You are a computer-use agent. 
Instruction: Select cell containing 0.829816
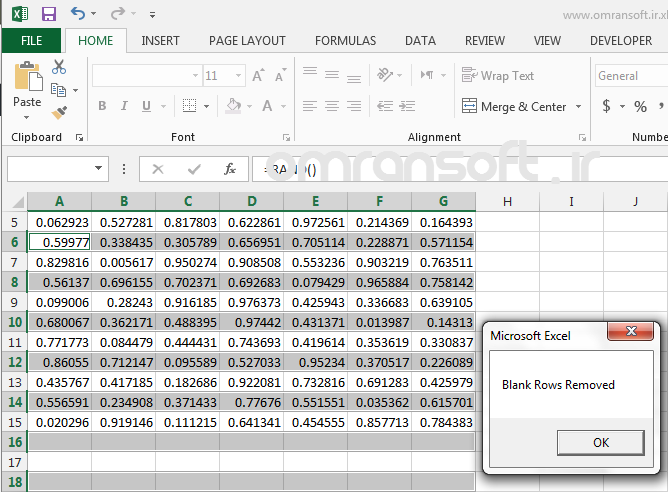[x=60, y=262]
